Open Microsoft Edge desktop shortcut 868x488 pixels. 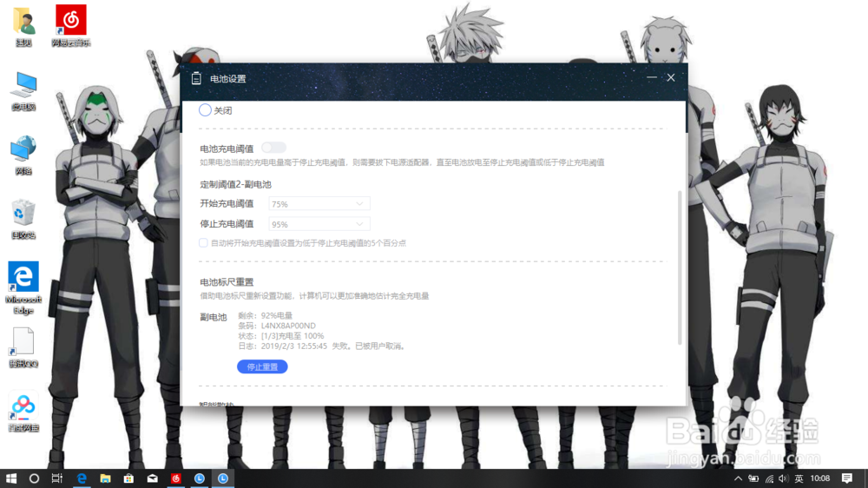click(x=23, y=288)
